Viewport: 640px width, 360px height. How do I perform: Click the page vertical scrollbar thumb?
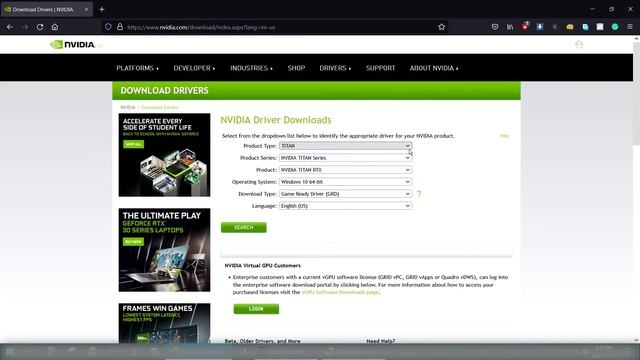tap(636, 93)
